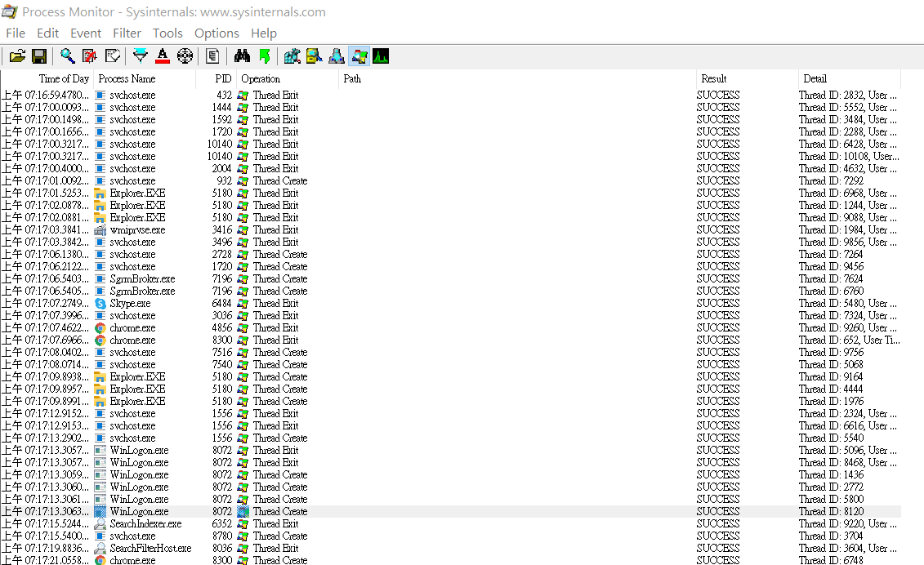
Task: Enable the Show File System Activity filter
Action: pyautogui.click(x=315, y=56)
